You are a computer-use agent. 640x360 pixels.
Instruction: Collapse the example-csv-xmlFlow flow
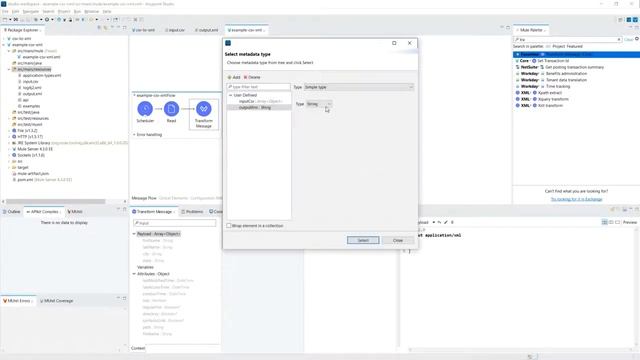(134, 95)
